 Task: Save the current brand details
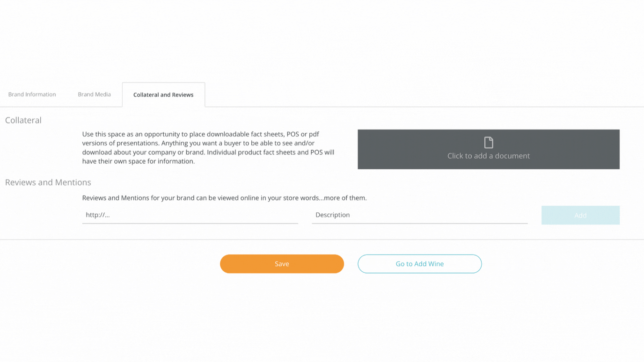[282, 263]
